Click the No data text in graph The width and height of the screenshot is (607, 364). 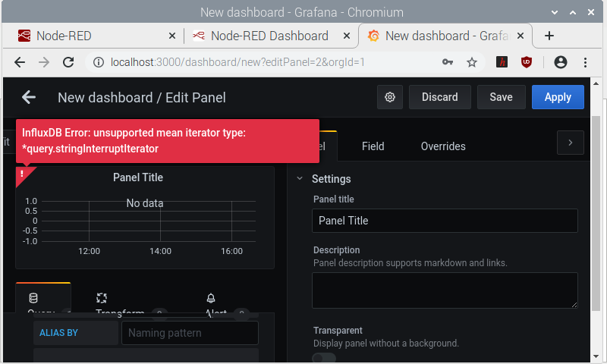145,203
